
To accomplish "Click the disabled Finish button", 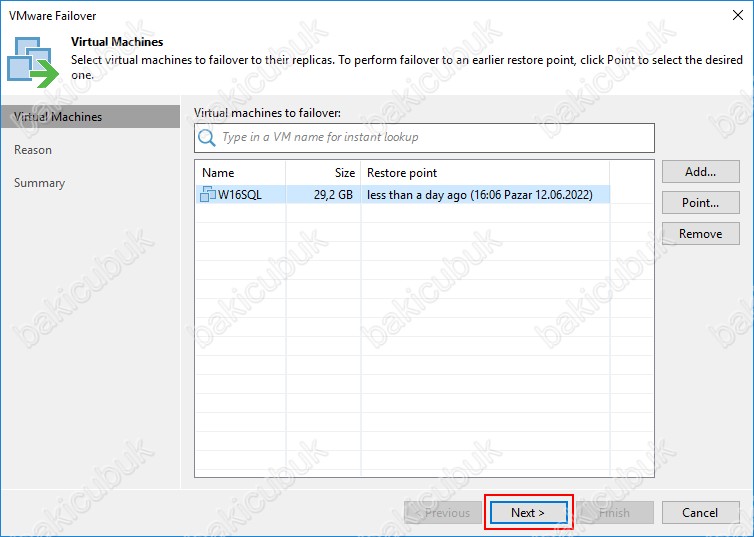I will [x=615, y=512].
